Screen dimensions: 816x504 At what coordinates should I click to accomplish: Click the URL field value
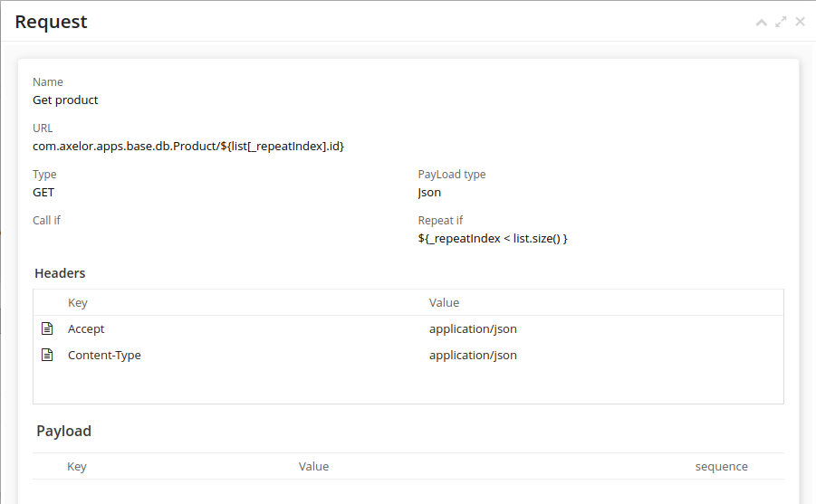(188, 147)
